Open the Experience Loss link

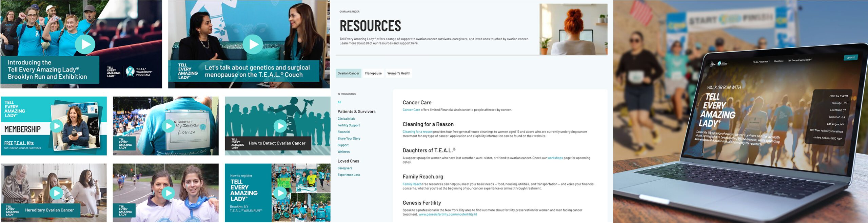click(x=349, y=175)
